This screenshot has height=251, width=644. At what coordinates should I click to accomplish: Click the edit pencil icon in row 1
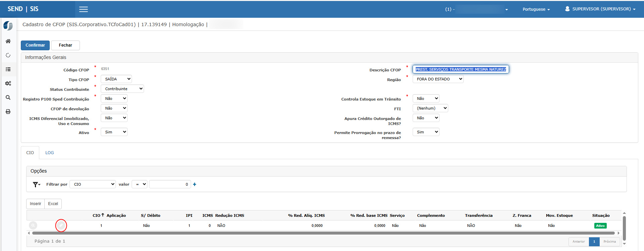coord(61,226)
